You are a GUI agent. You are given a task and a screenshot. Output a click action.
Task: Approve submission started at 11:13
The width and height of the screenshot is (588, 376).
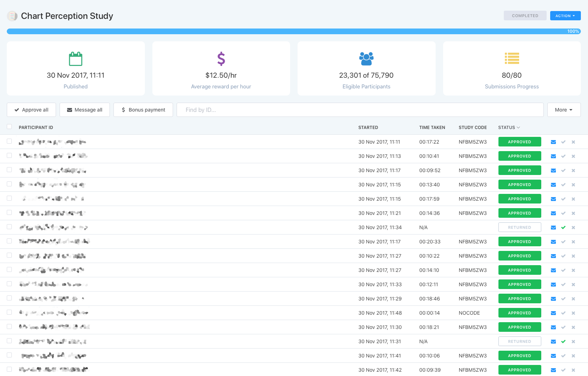563,156
